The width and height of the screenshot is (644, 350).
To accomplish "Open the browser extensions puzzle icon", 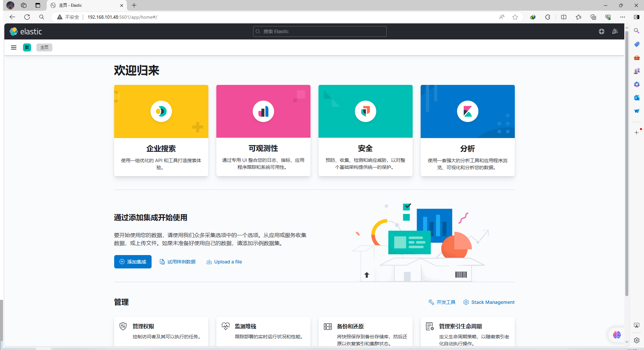I will point(548,17).
